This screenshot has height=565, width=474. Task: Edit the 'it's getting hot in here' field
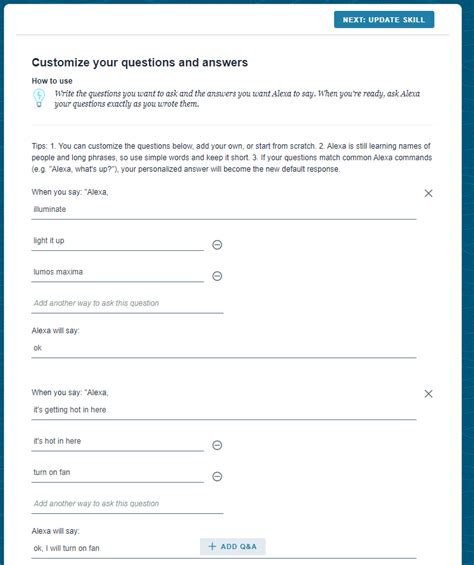(224, 410)
